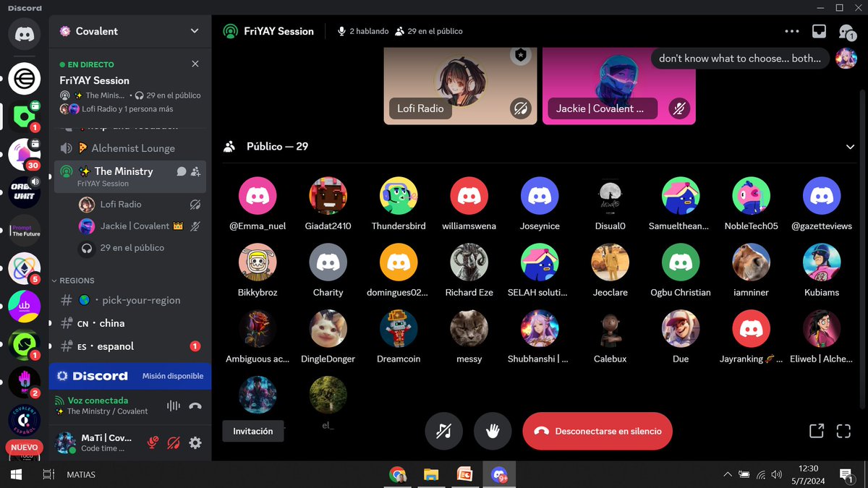The width and height of the screenshot is (868, 488).
Task: Collapse the Público audience list
Action: tap(851, 147)
